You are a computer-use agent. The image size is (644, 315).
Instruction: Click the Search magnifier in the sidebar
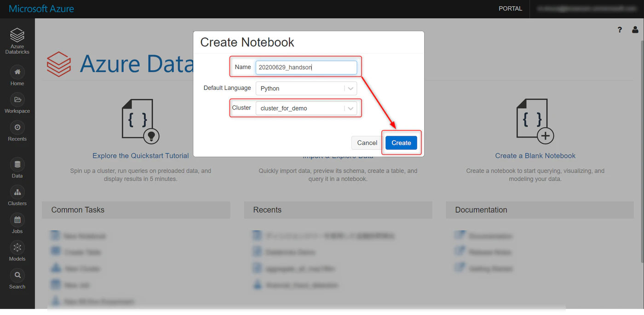pyautogui.click(x=17, y=275)
